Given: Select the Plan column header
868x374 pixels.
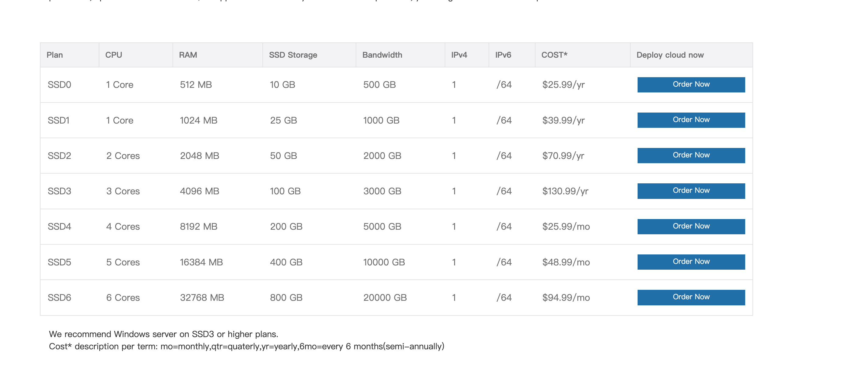Looking at the screenshot, I should coord(55,55).
